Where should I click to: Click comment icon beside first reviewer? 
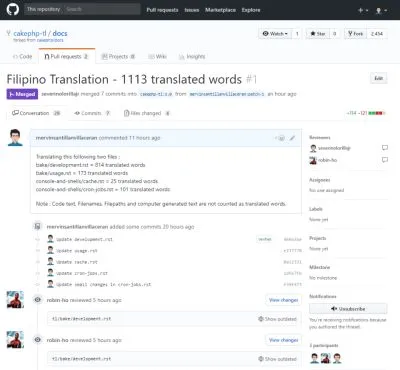point(385,148)
